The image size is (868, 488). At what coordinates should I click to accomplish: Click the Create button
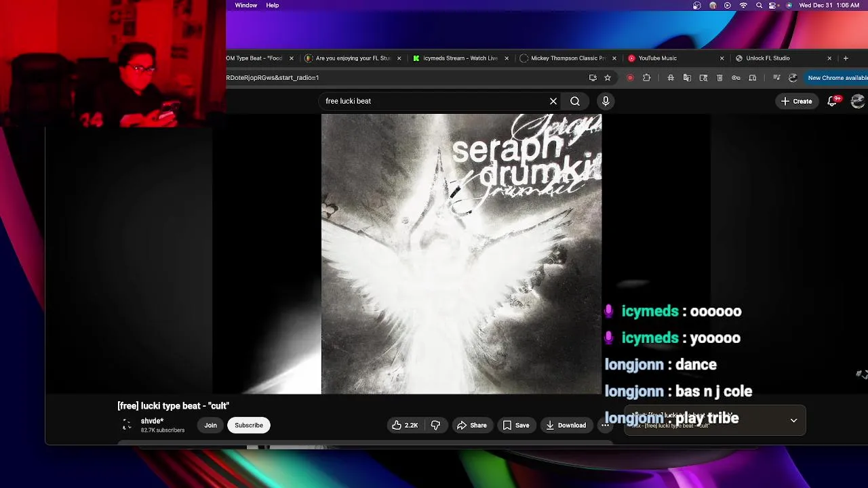796,101
